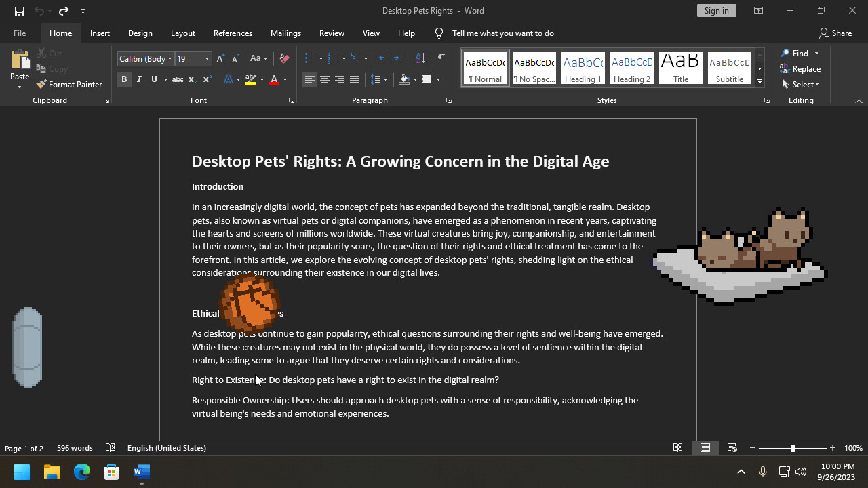This screenshot has width=868, height=488.
Task: Apply red font color swatch
Action: click(274, 79)
